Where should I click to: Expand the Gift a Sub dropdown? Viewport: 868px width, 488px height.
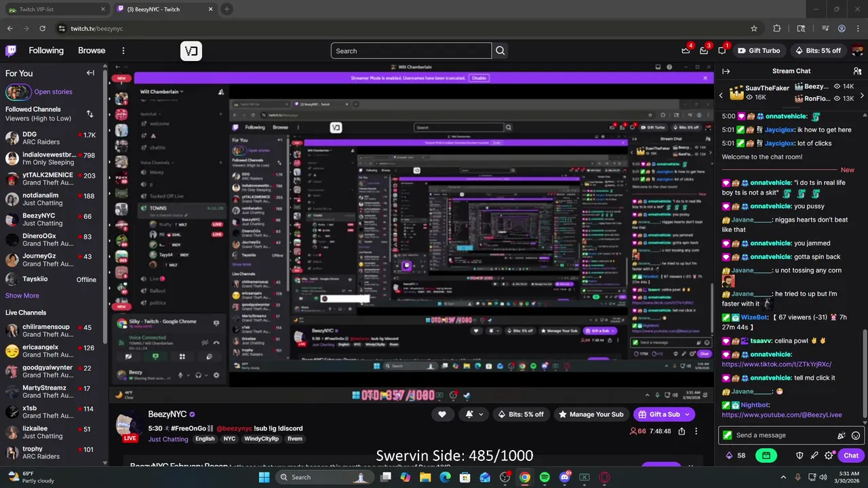pyautogui.click(x=687, y=414)
